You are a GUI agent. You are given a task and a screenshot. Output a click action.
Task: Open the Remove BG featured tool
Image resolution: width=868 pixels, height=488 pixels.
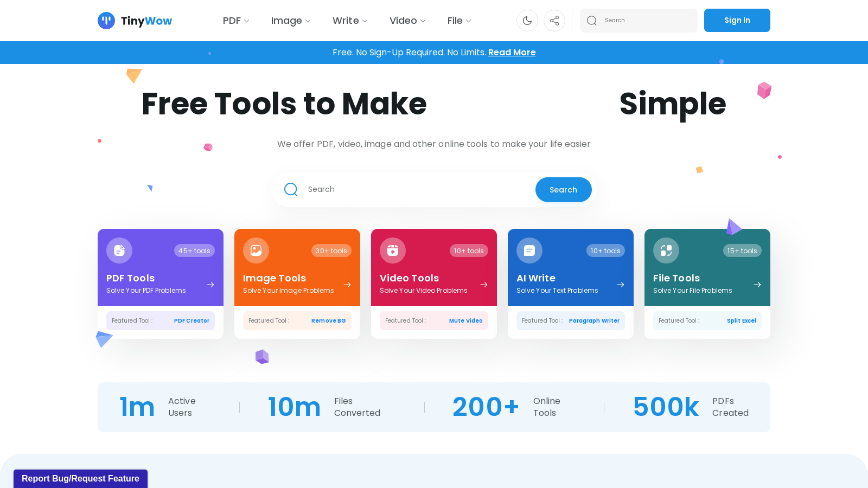pyautogui.click(x=328, y=321)
